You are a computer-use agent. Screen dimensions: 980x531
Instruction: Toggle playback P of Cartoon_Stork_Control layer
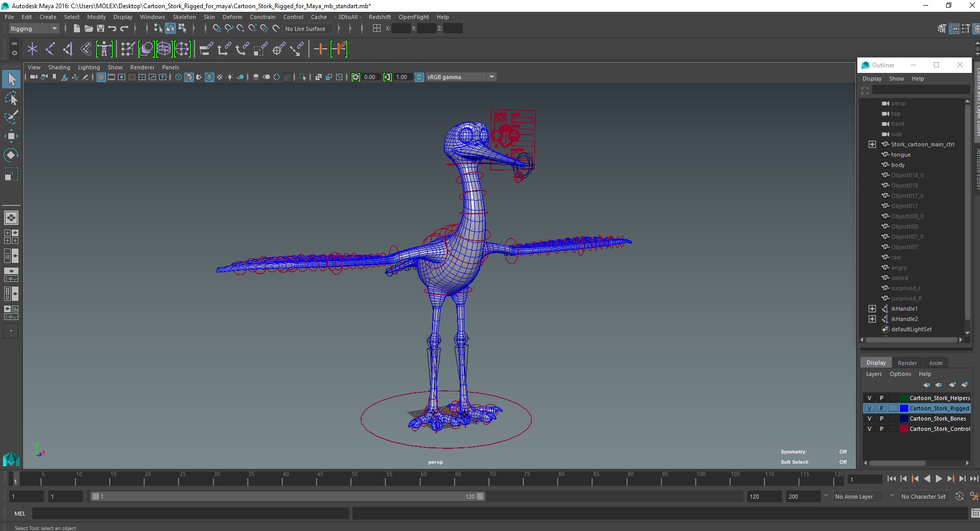881,429
